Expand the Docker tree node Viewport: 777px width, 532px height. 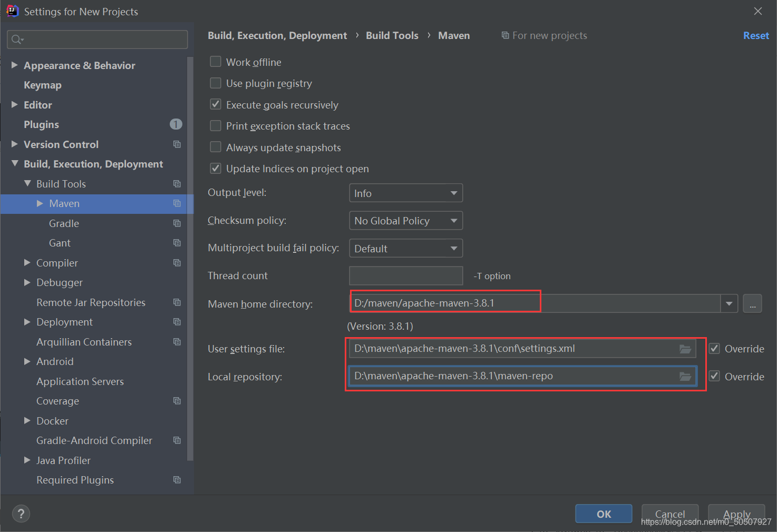click(x=27, y=420)
